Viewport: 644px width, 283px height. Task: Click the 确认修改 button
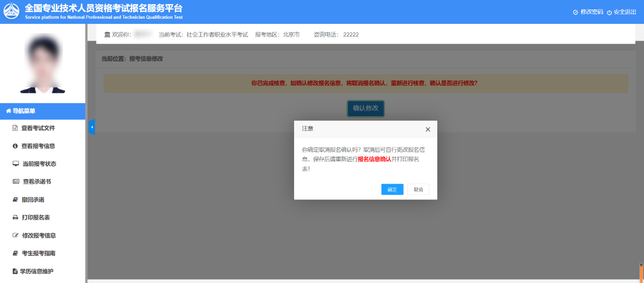(366, 109)
